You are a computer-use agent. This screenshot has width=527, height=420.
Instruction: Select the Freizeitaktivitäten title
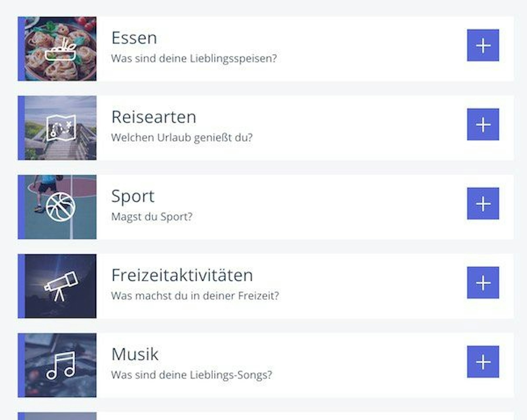point(182,275)
